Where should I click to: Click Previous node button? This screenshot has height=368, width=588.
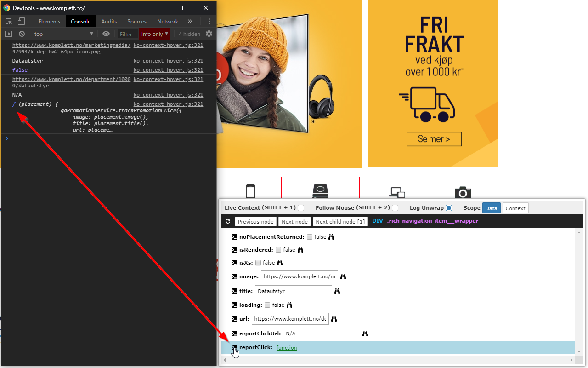coord(256,222)
